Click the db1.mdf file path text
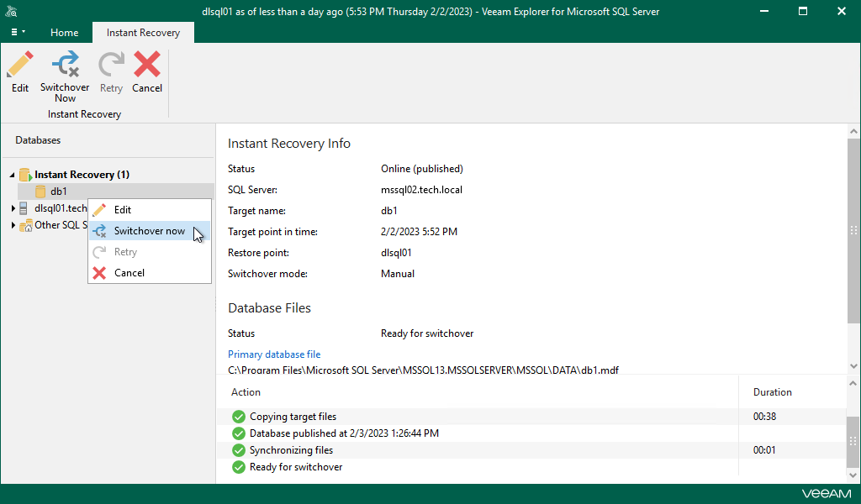Screen dimensions: 861x504 (x=424, y=370)
